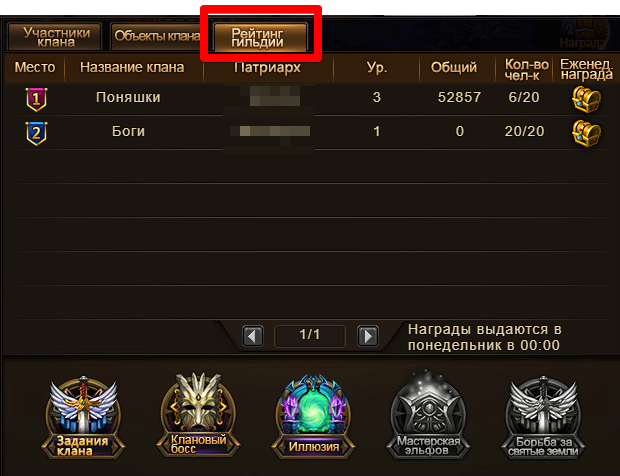Open Задания клана winged sword icon
The image size is (620, 476).
tap(83, 417)
